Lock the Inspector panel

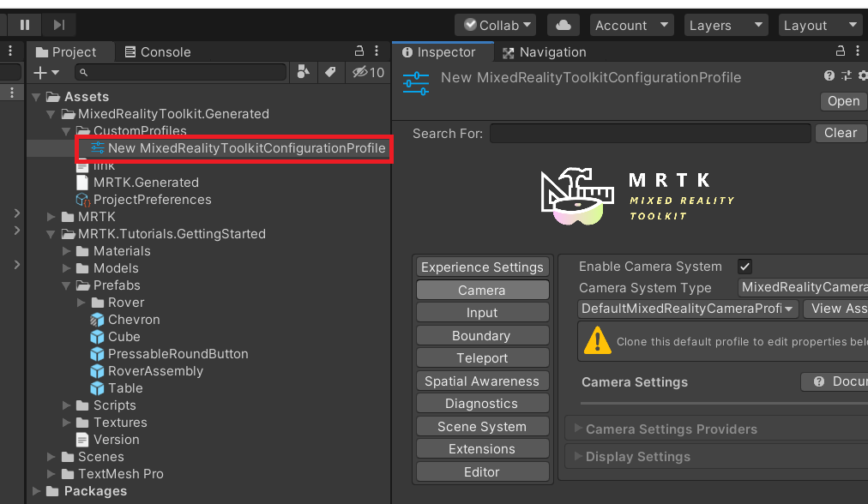[841, 51]
